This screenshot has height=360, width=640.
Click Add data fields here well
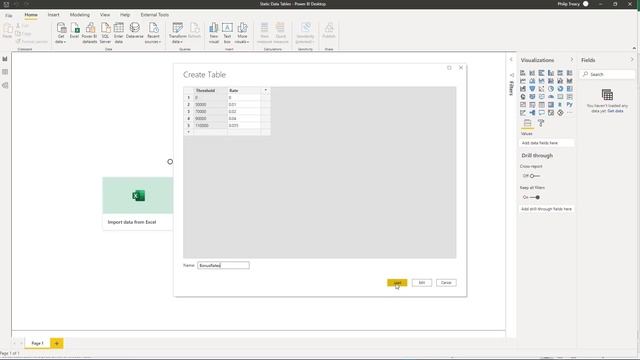click(x=547, y=143)
